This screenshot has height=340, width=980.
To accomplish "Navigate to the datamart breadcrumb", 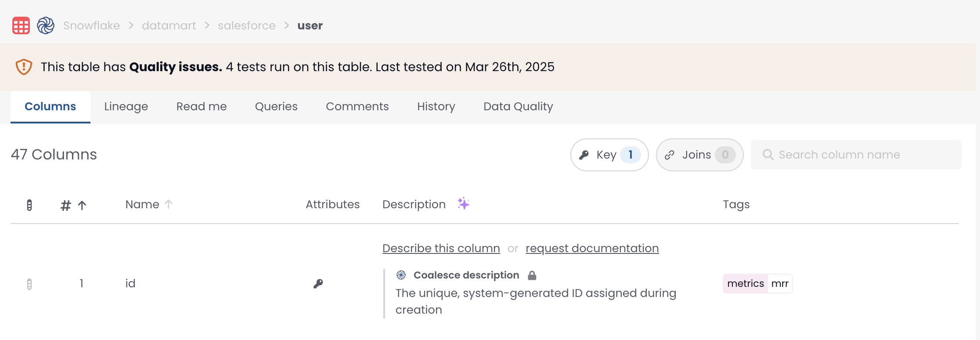I will [x=169, y=25].
